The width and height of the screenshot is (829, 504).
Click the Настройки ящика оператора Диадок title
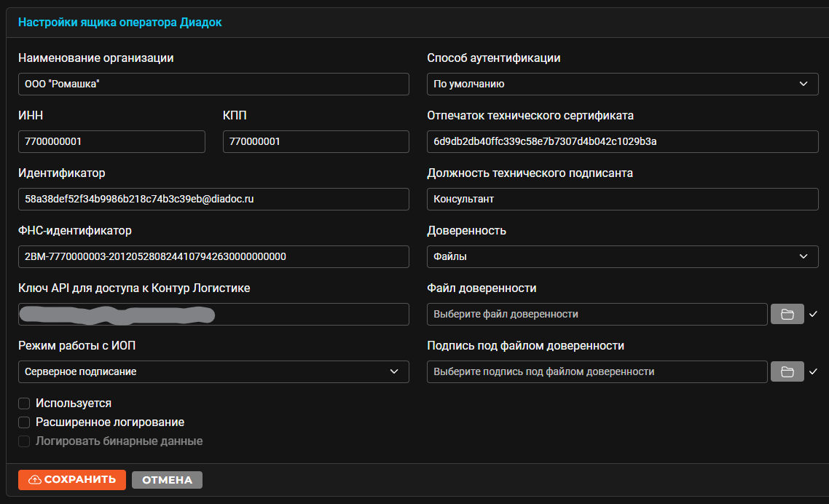click(x=120, y=22)
